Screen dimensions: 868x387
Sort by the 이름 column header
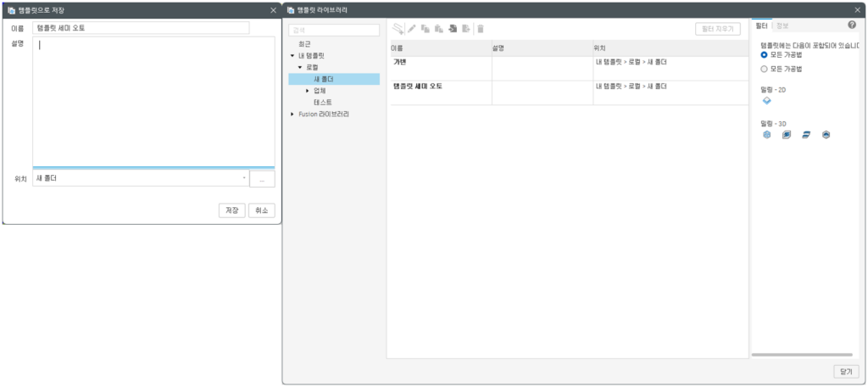point(441,48)
